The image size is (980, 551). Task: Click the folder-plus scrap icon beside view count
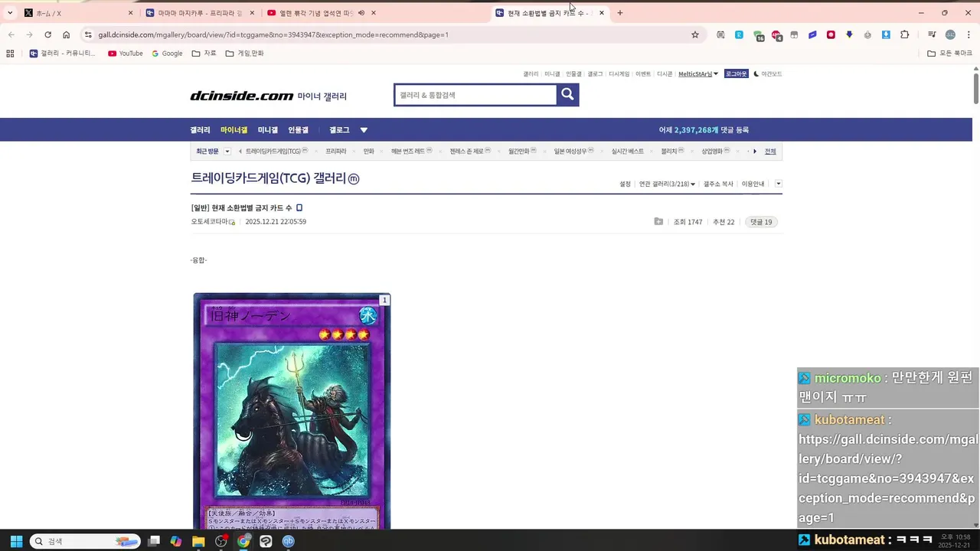click(658, 222)
